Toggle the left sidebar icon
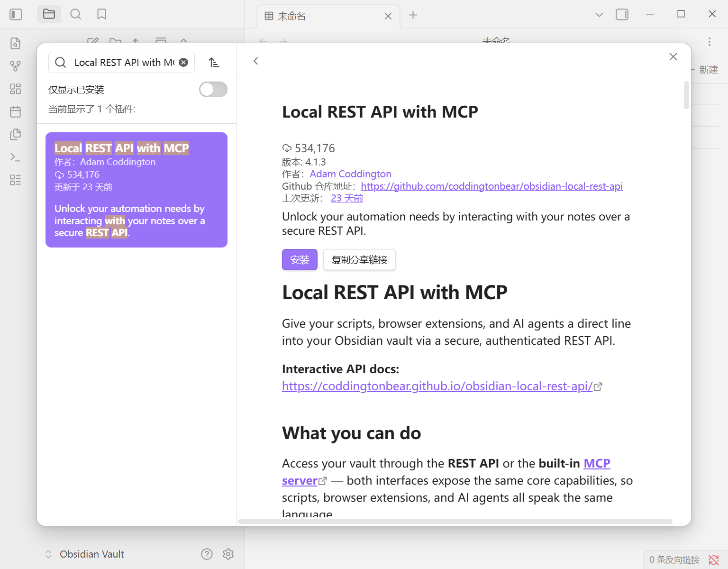This screenshot has height=569, width=728. point(16,14)
